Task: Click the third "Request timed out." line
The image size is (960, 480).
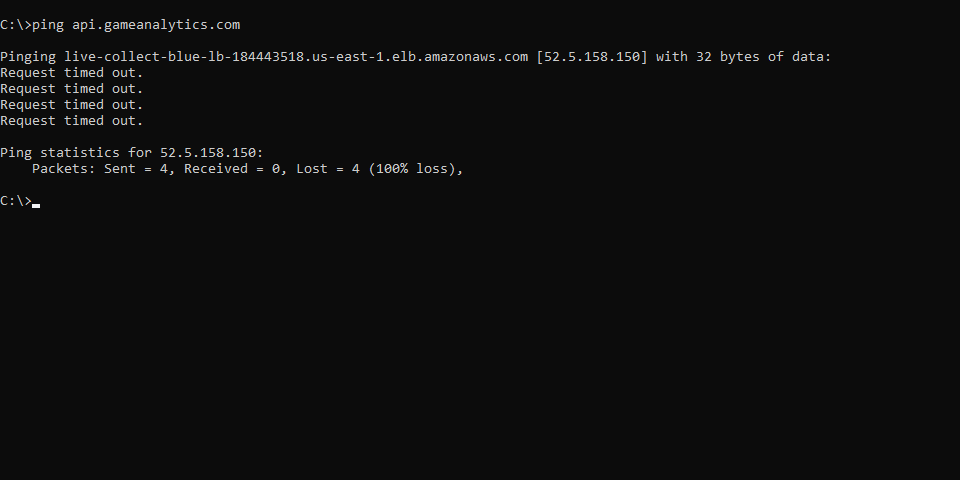Action: (72, 104)
